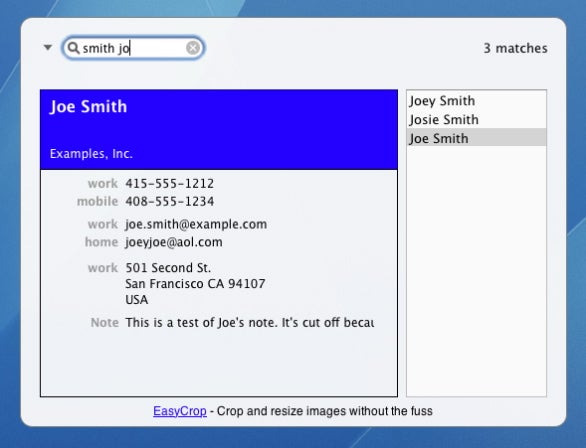Image resolution: width=586 pixels, height=448 pixels.
Task: Clear the search field with the X icon
Action: (x=193, y=48)
